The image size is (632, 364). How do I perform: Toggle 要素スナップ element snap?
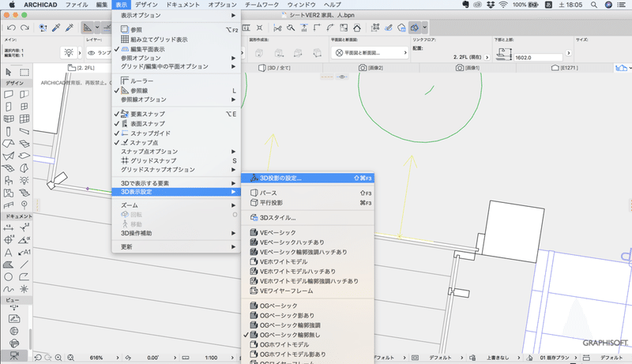click(176, 114)
